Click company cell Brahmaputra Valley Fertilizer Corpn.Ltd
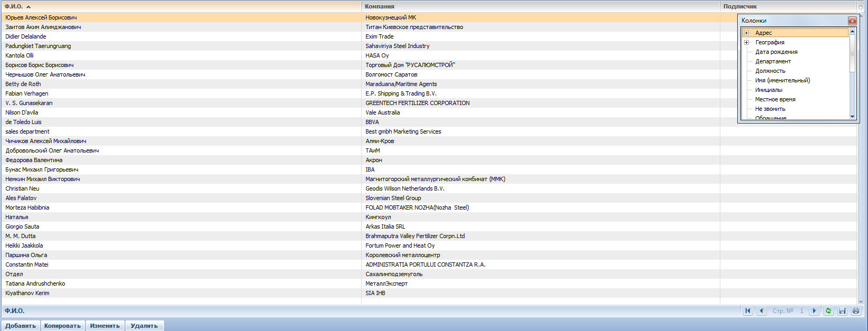The width and height of the screenshot is (868, 331). (541, 236)
